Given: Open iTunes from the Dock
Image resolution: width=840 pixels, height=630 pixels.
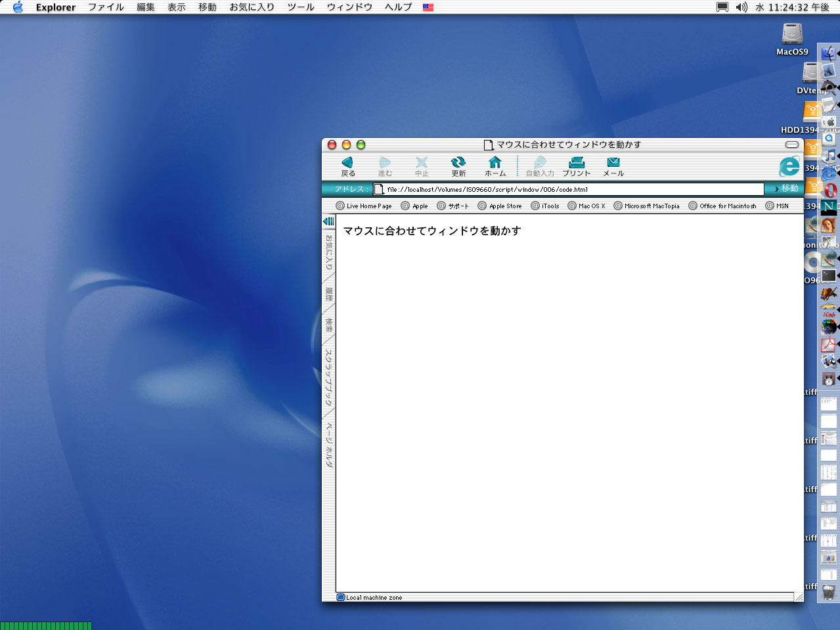Looking at the screenshot, I should pos(829,155).
